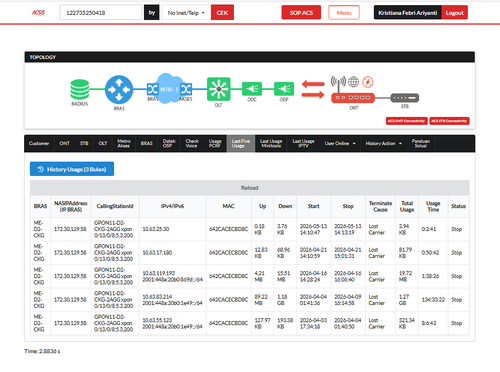
Task: Click the usage time 134:33:22 cell
Action: tap(433, 300)
